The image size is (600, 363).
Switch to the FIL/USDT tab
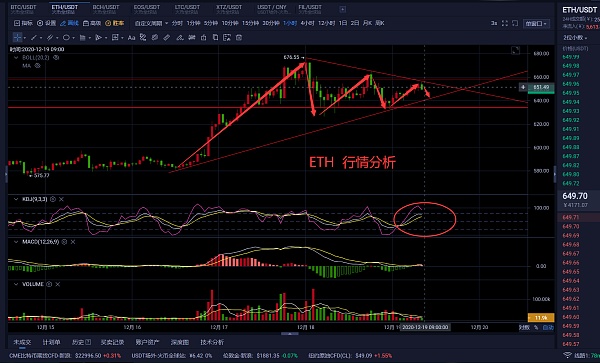(310, 9)
